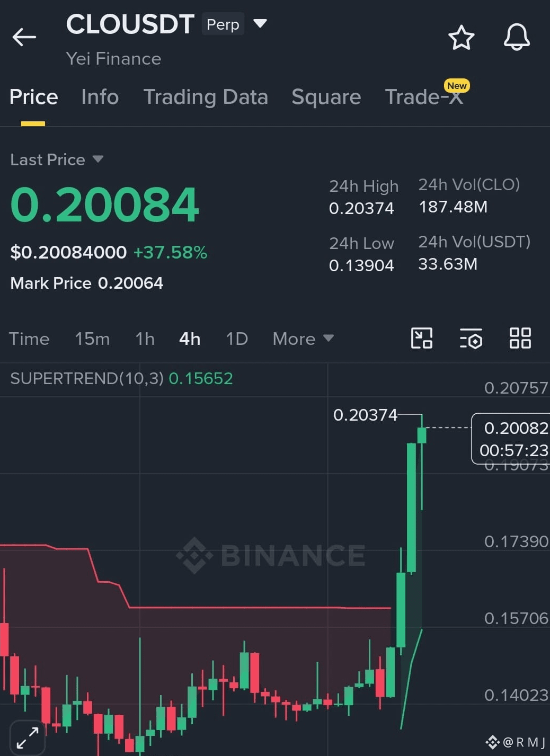Open the Trading Data tab
This screenshot has height=756, width=550.
click(206, 97)
